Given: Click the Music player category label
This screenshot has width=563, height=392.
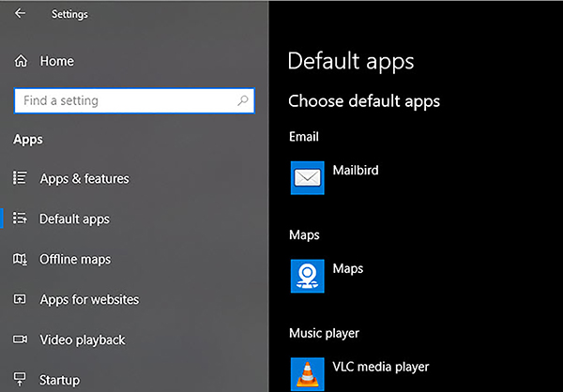Looking at the screenshot, I should [324, 333].
